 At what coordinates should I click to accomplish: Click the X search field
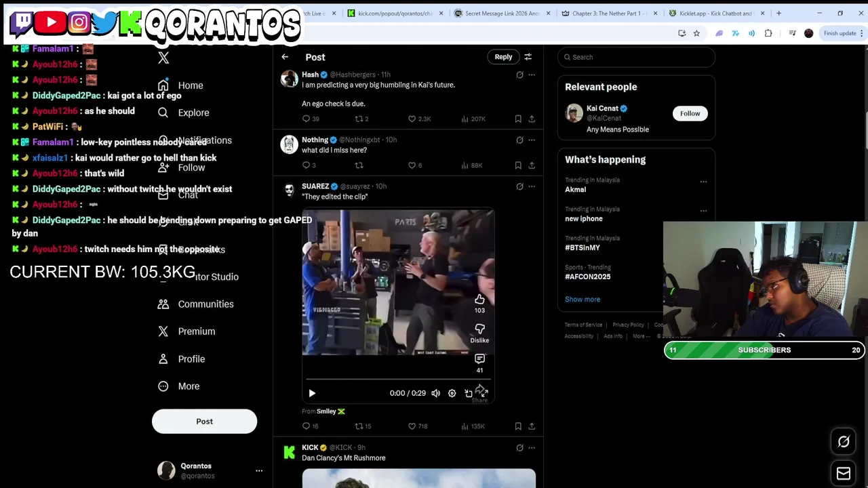coord(636,57)
